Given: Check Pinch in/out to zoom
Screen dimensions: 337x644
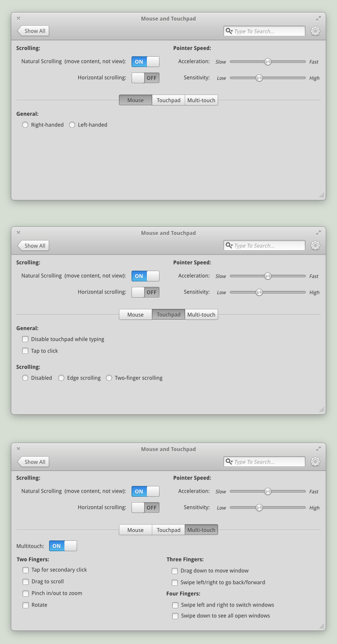Looking at the screenshot, I should point(26,593).
